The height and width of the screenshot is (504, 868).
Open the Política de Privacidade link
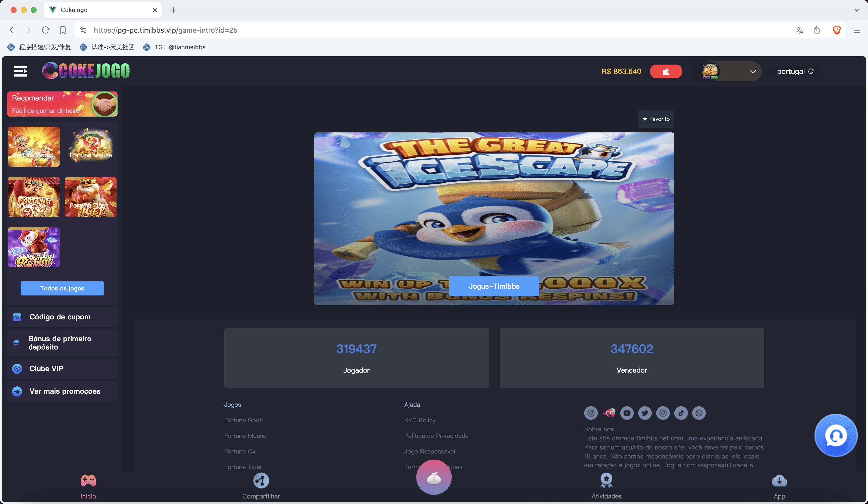[x=436, y=435]
